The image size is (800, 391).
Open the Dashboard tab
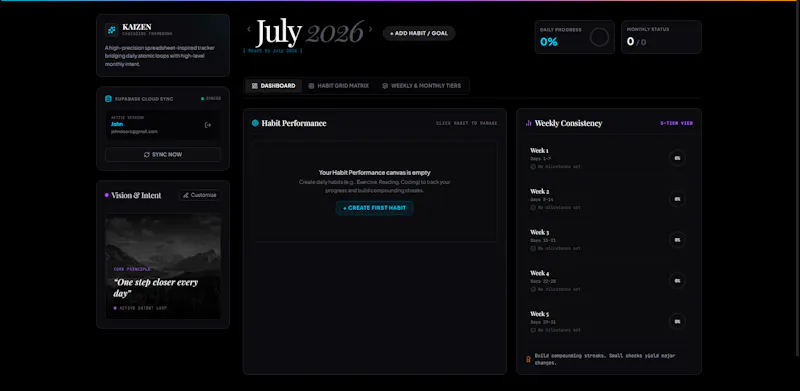[x=273, y=86]
